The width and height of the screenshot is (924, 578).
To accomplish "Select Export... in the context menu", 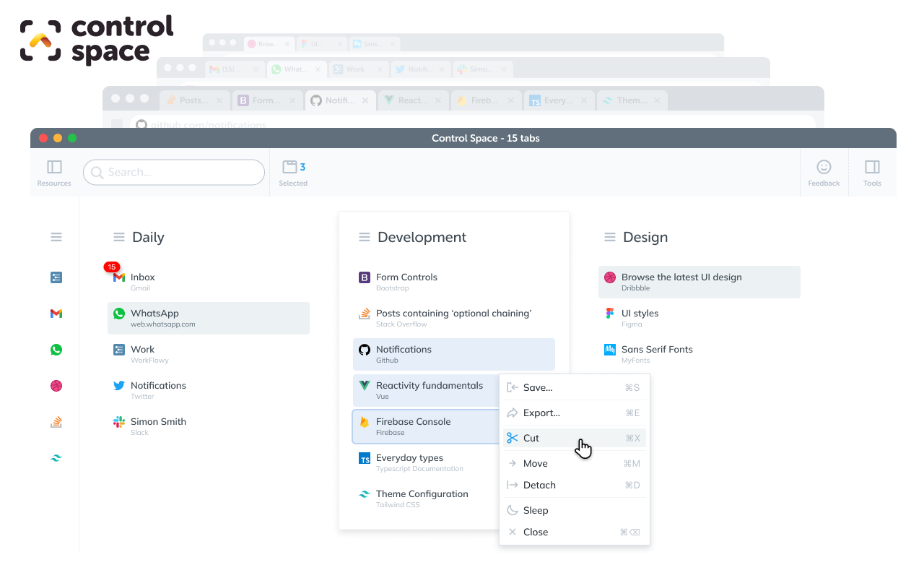I will [x=541, y=413].
